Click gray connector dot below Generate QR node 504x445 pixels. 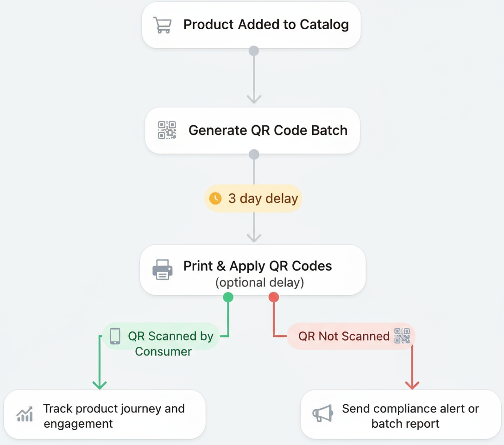coord(254,154)
